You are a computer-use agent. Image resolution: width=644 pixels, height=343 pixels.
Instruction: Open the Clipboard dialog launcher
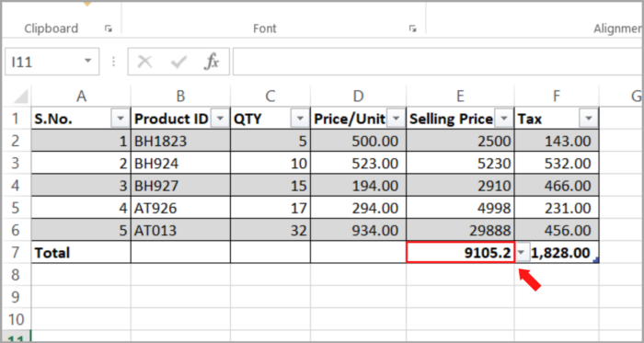(x=109, y=29)
